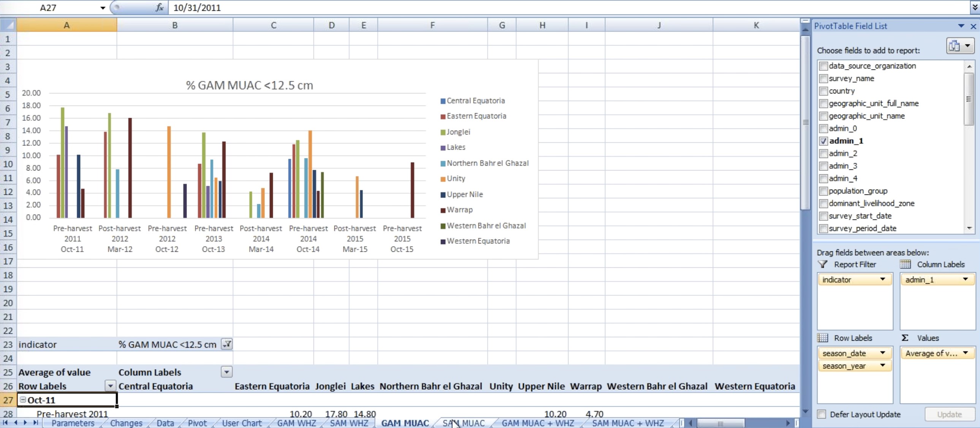This screenshot has width=980, height=428.
Task: Open the Name Box dropdown arrow
Action: click(x=103, y=8)
